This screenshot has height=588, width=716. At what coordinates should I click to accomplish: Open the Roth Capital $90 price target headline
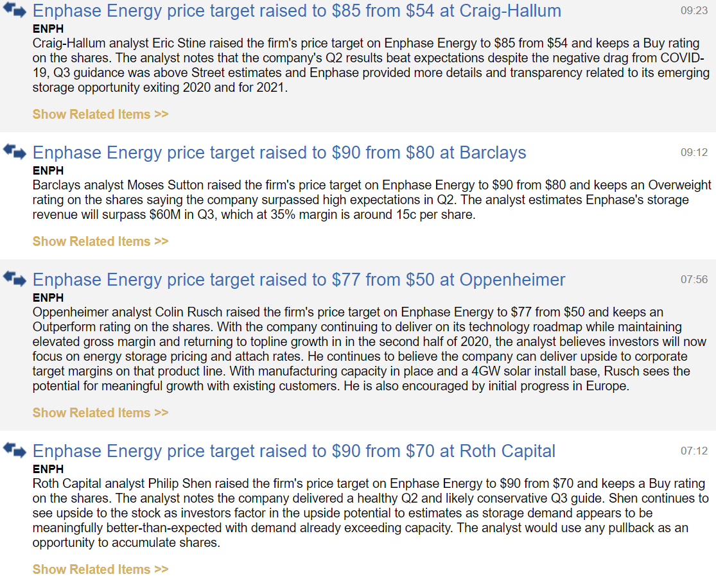pos(294,451)
